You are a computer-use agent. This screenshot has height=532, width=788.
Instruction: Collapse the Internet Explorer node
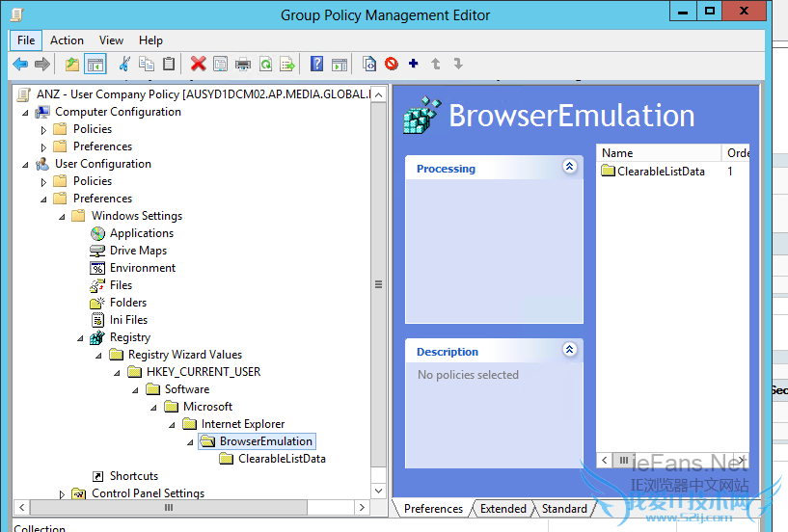pyautogui.click(x=172, y=425)
